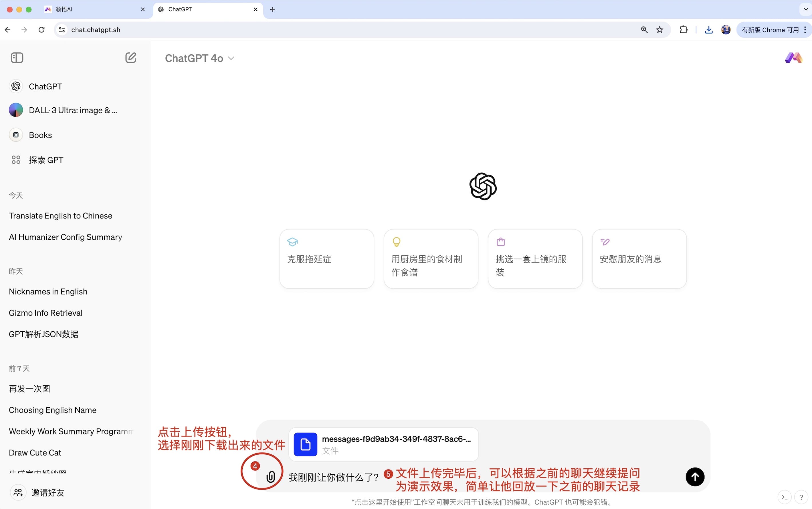The image size is (812, 509).
Task: Expand the Chrome tab search chevron
Action: click(x=806, y=9)
